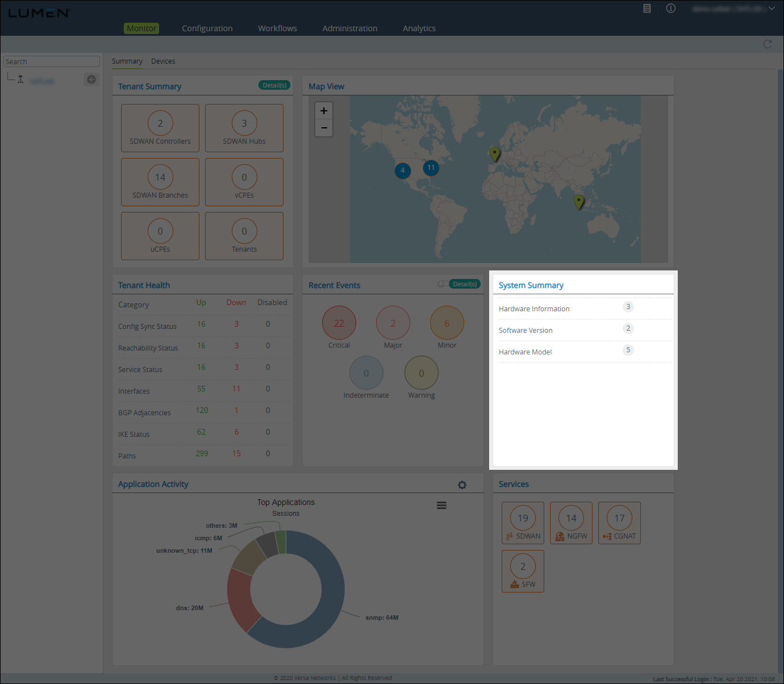
Task: Select the map cluster marker showing 11
Action: click(x=431, y=168)
